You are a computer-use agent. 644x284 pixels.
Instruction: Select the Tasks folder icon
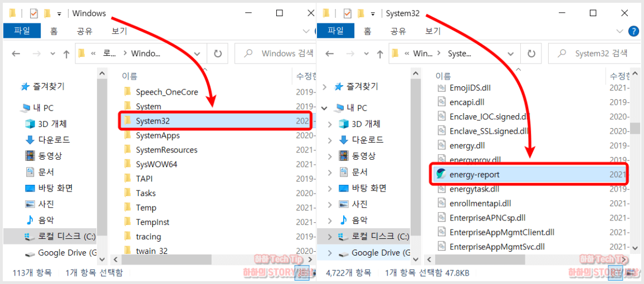pyautogui.click(x=128, y=193)
